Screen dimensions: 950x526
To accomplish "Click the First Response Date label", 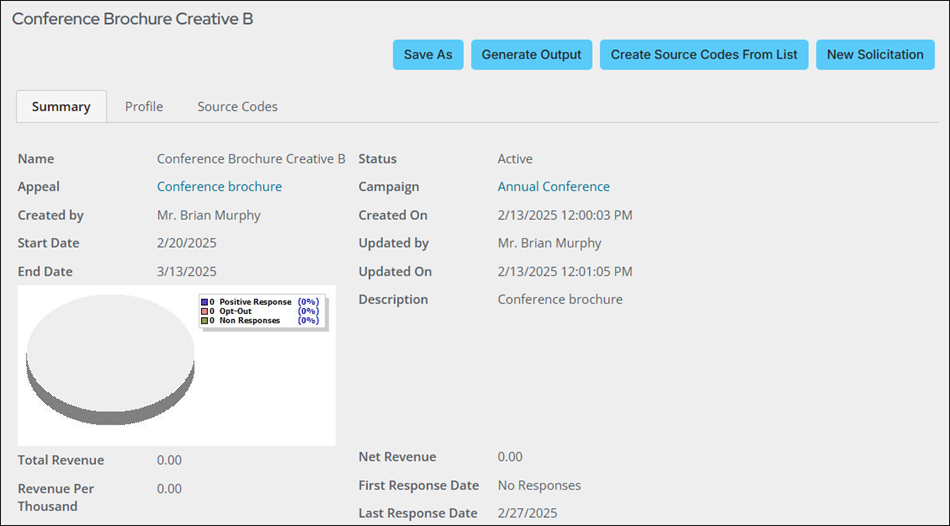I will pos(419,485).
